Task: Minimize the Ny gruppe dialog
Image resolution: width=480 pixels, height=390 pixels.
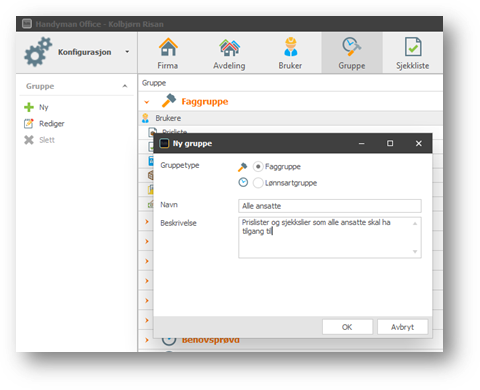Action: [x=362, y=144]
